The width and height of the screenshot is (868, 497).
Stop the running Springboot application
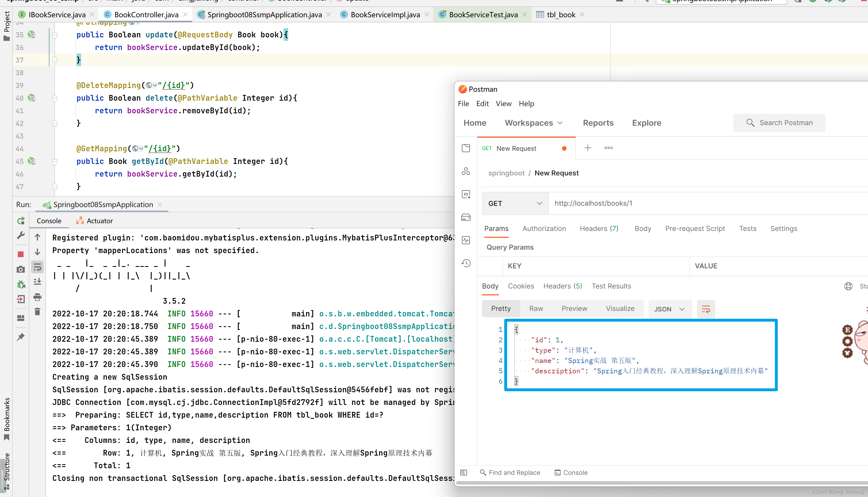click(21, 254)
